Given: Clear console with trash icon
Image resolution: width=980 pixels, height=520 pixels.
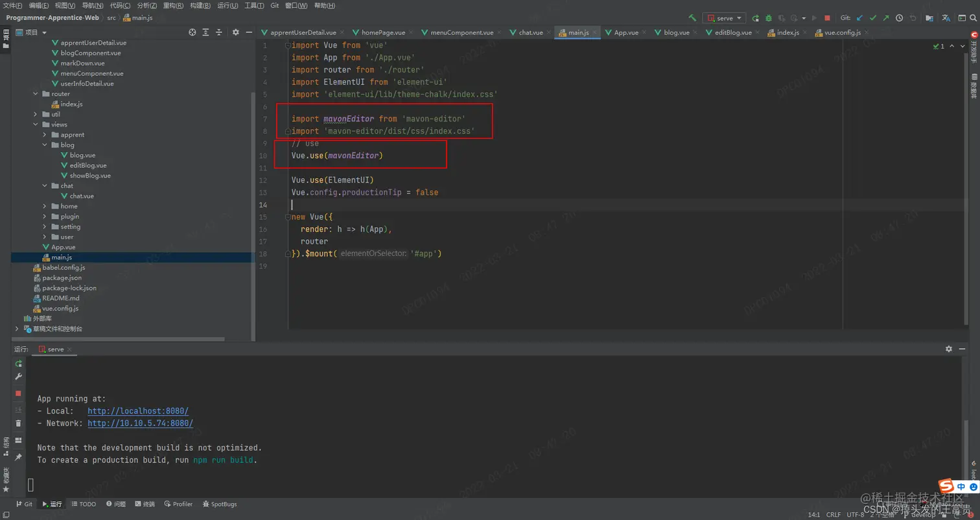Looking at the screenshot, I should coord(19,423).
